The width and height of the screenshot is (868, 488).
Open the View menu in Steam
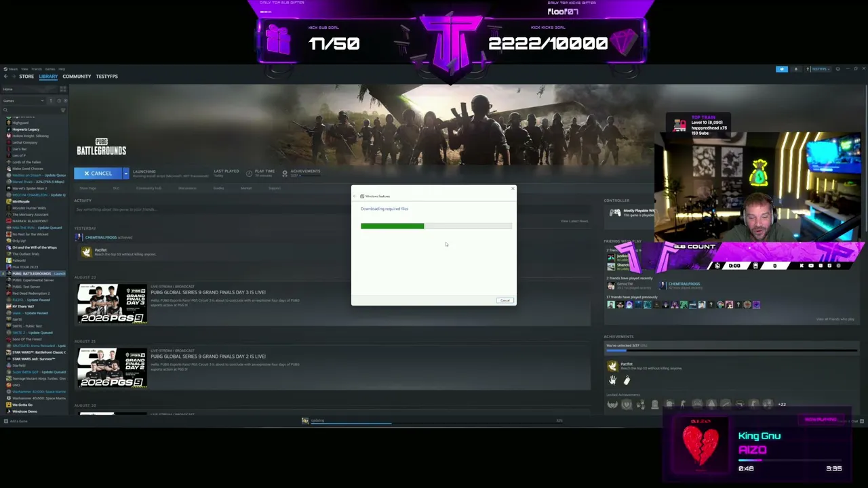(24, 69)
